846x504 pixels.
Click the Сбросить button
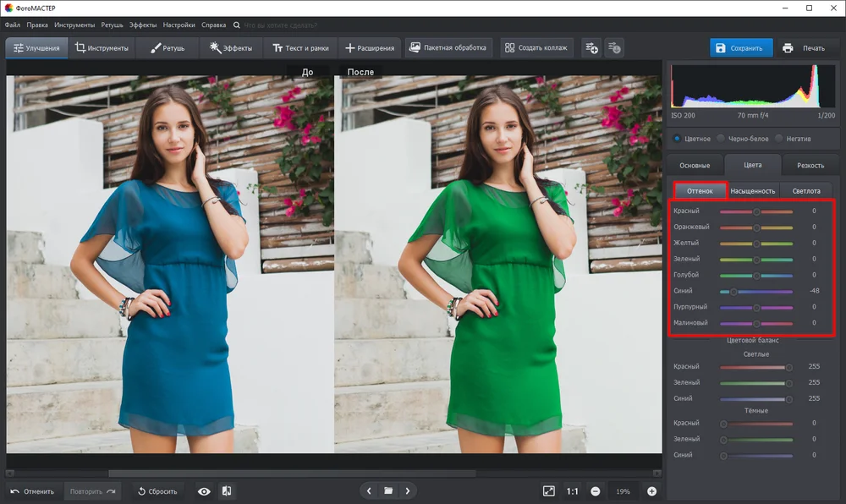(x=157, y=491)
